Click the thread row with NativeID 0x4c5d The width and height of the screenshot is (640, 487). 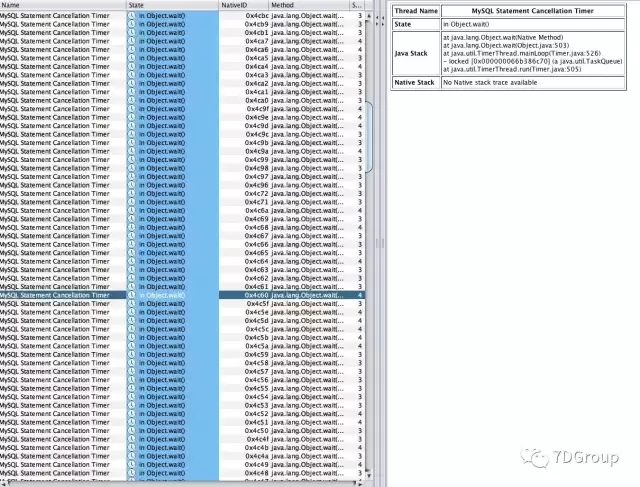182,320
